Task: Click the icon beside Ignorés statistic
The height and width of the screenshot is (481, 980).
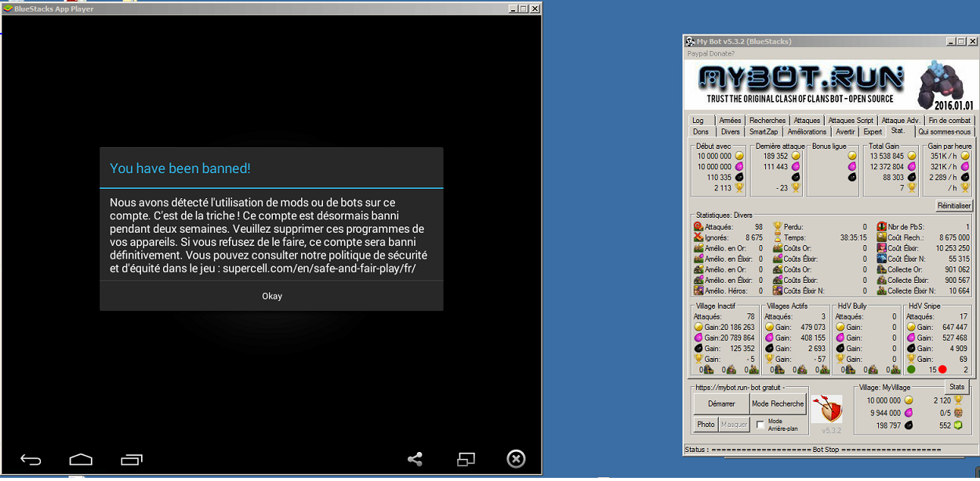Action: point(699,237)
